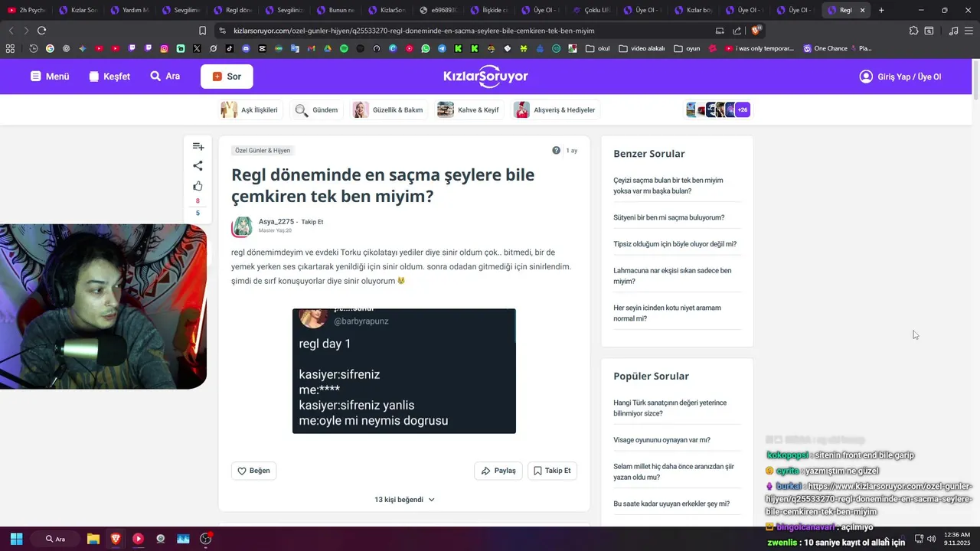Select the Kahve & Keyif category
980x551 pixels.
[469, 110]
